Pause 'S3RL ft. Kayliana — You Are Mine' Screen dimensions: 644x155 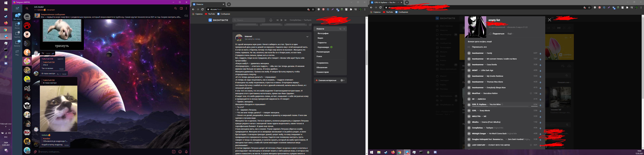point(469,105)
